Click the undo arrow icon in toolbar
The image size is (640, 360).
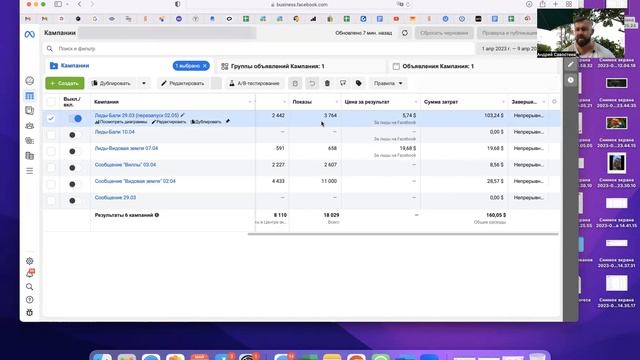pyautogui.click(x=312, y=83)
